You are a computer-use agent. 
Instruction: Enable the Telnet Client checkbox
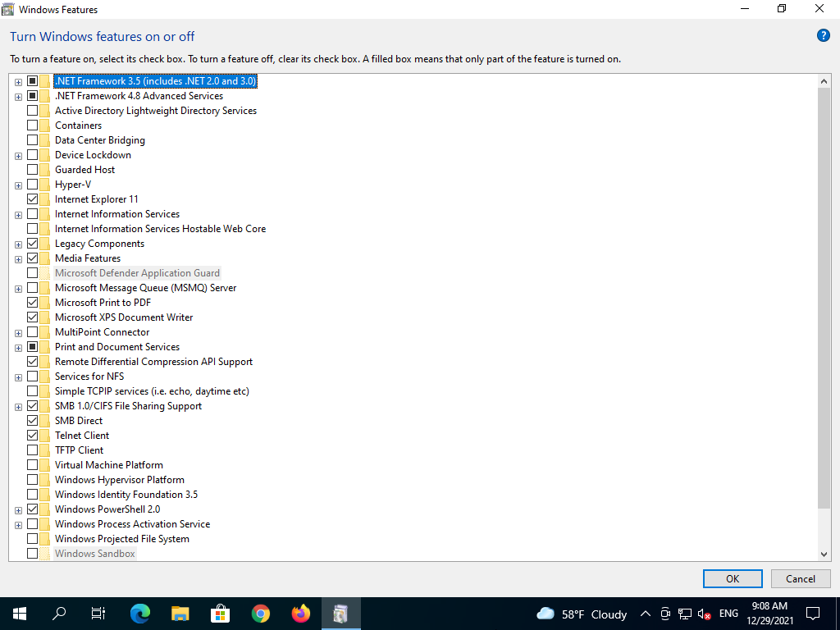click(x=33, y=436)
